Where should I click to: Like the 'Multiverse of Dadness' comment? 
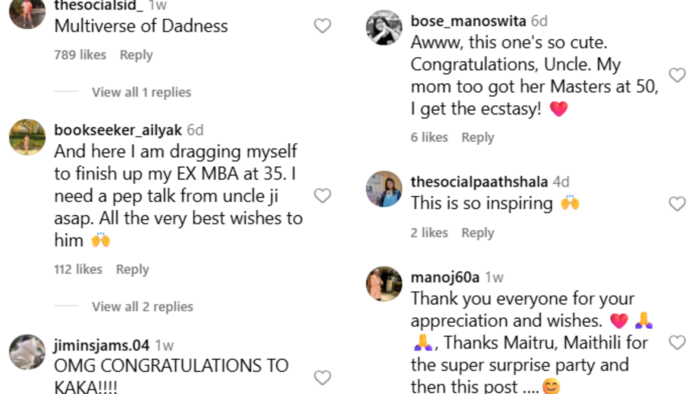(x=322, y=26)
